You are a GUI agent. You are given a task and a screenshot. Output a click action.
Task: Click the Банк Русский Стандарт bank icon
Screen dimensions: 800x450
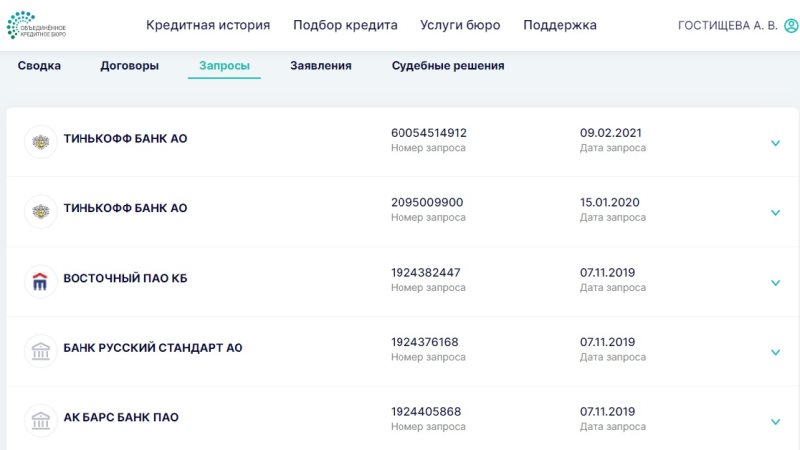(x=41, y=351)
